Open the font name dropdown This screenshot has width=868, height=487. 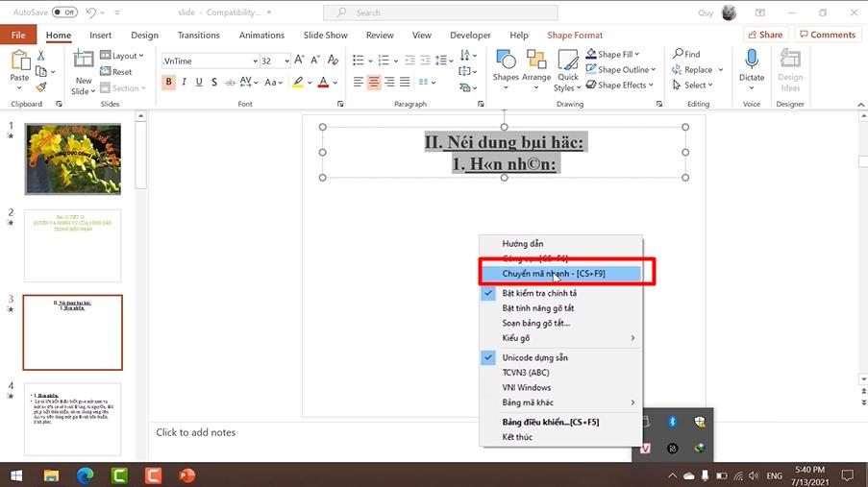tap(255, 61)
